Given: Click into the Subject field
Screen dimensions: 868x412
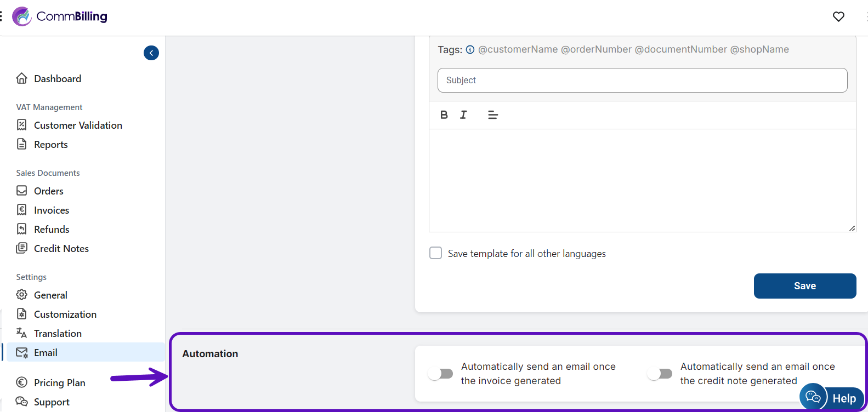Looking at the screenshot, I should [x=642, y=81].
